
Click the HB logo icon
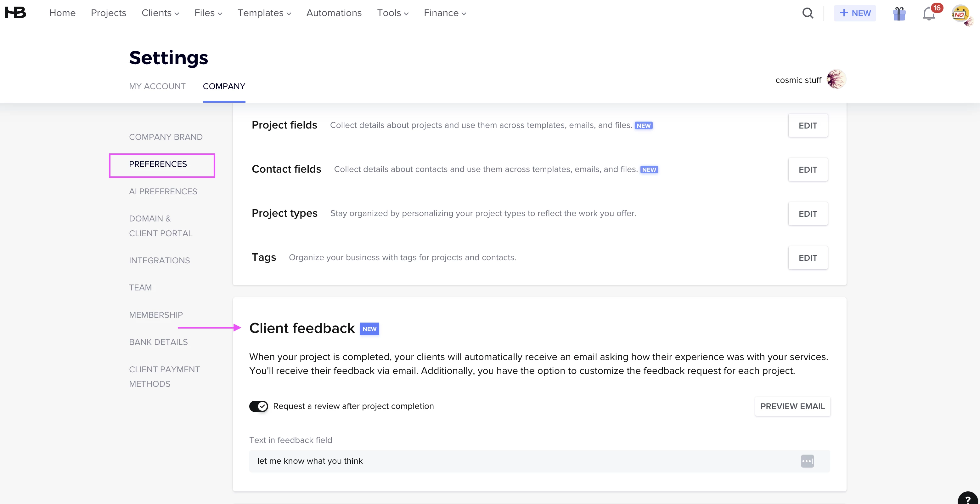(15, 13)
